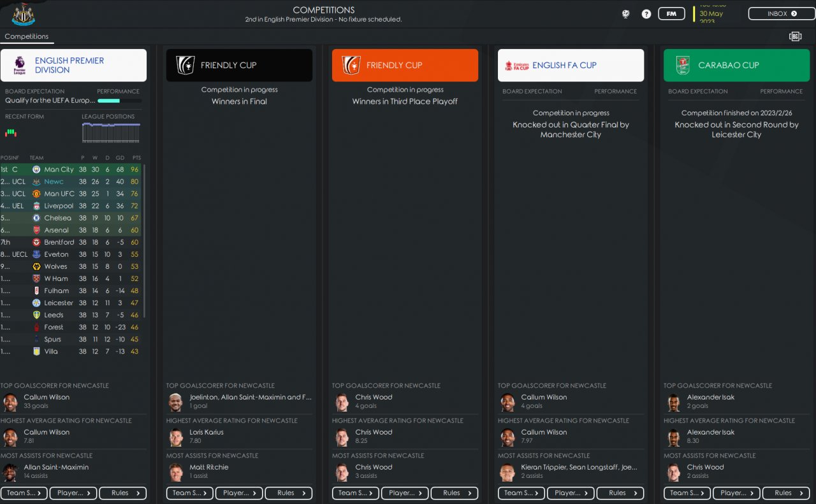Click the Villa club badge
816x504 pixels.
coord(36,351)
